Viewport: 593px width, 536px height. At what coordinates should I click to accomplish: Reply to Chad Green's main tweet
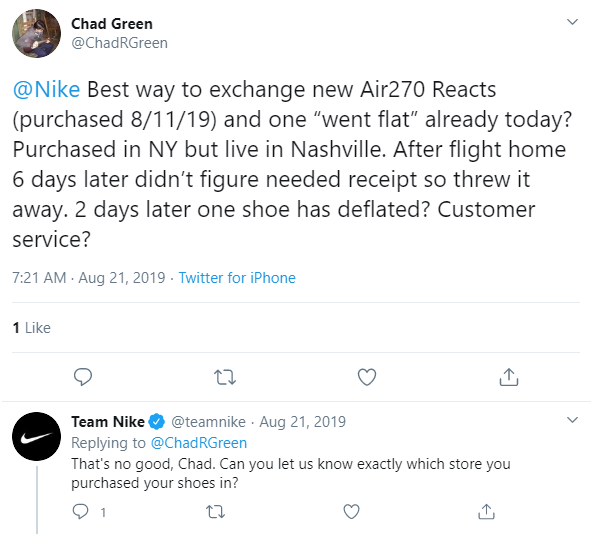point(83,377)
